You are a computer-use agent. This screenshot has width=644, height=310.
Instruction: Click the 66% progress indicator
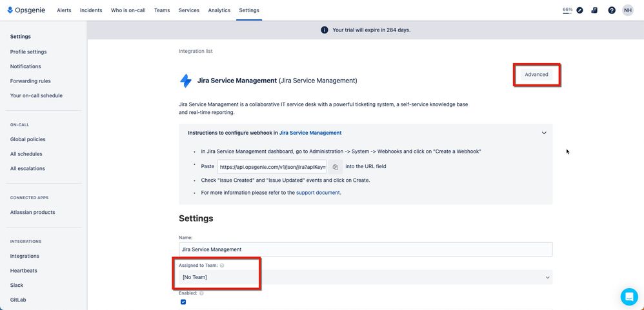tap(567, 10)
